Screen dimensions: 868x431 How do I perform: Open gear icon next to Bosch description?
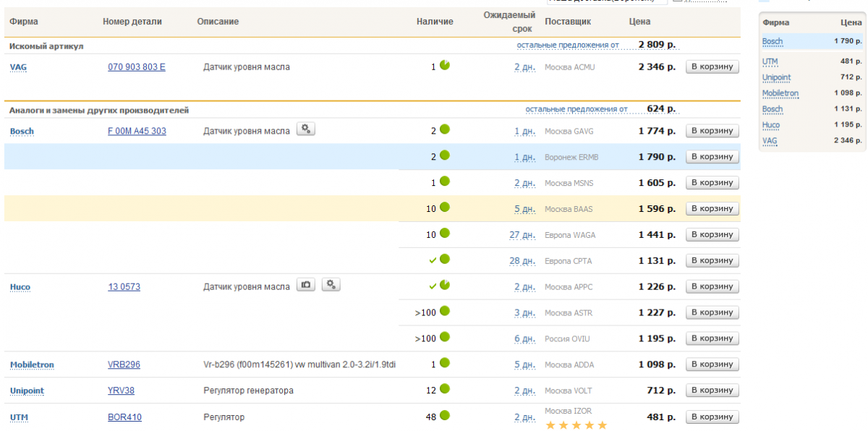click(x=306, y=129)
